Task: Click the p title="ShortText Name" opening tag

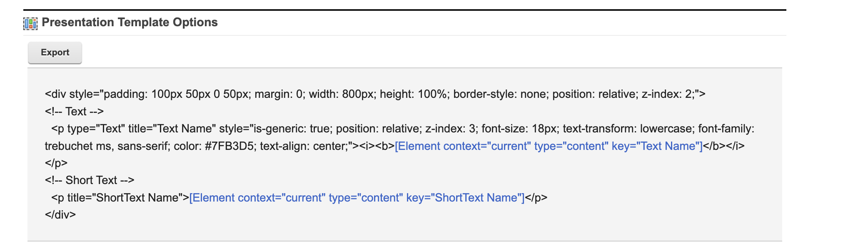Action: click(x=120, y=198)
